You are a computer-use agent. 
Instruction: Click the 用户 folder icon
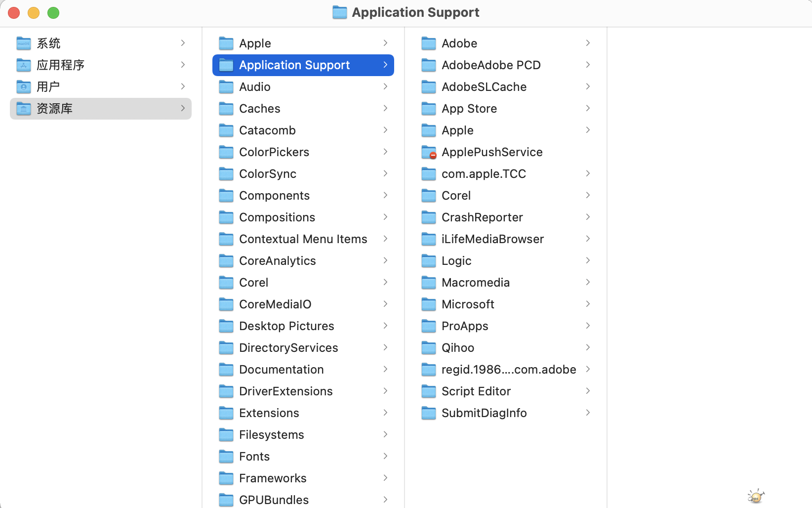[x=24, y=87]
